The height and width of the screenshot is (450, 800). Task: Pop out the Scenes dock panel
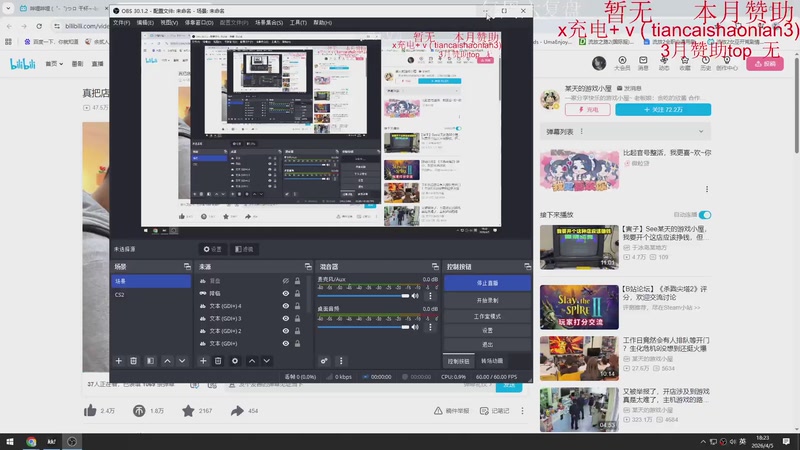click(187, 266)
